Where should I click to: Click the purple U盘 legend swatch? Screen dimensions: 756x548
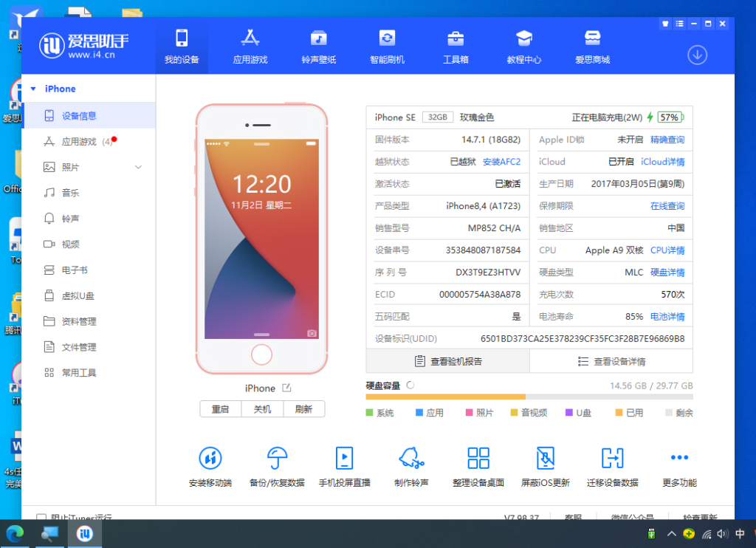569,412
